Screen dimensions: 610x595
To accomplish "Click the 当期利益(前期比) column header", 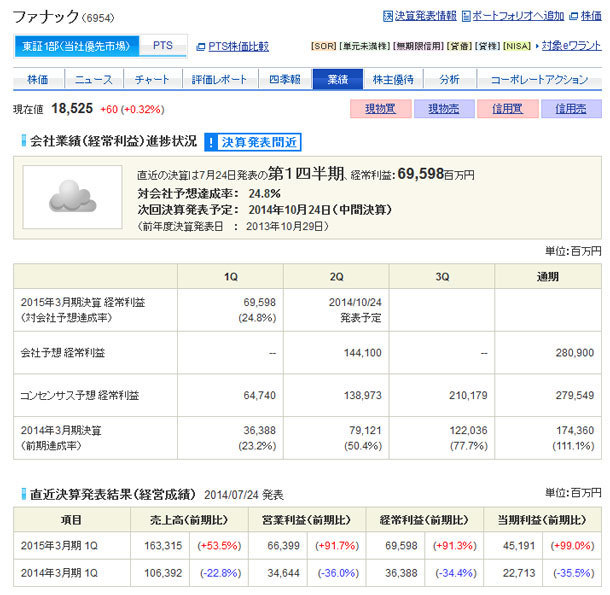I will (x=542, y=520).
